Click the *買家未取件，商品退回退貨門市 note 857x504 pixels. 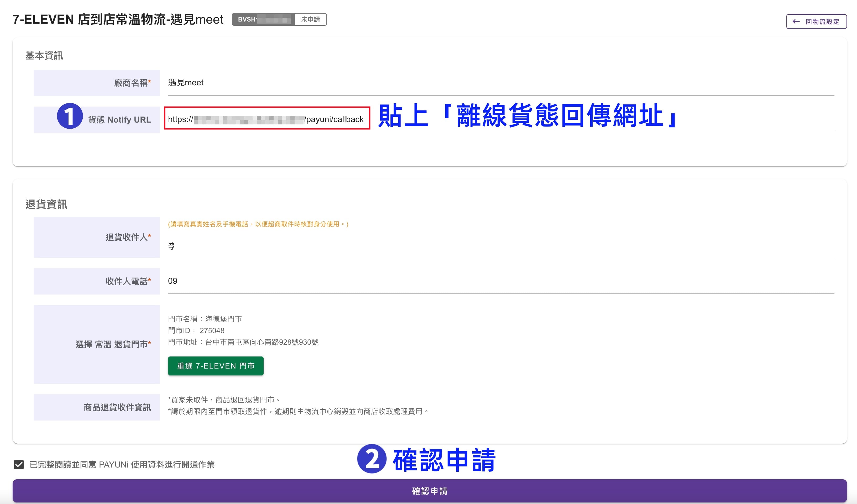[224, 400]
